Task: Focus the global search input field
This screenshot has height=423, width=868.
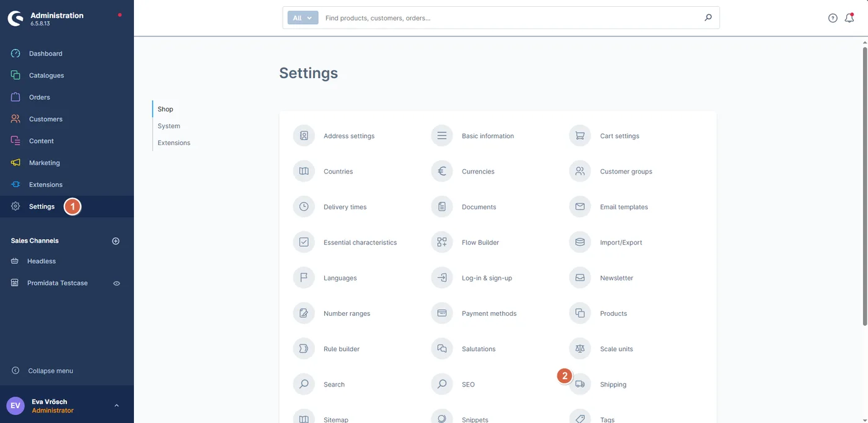Action: tap(511, 18)
